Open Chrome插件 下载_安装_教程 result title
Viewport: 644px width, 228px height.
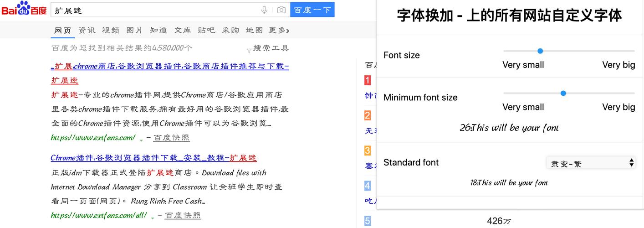click(x=153, y=158)
